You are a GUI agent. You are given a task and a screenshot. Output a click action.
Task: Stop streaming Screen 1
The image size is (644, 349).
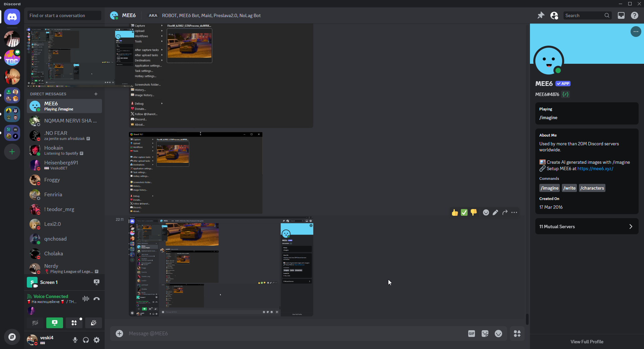coord(97,282)
